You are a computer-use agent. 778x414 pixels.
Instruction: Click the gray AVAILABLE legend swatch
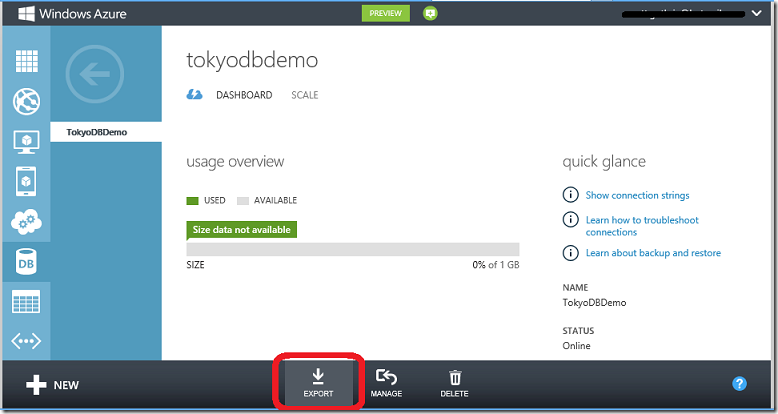tap(243, 201)
